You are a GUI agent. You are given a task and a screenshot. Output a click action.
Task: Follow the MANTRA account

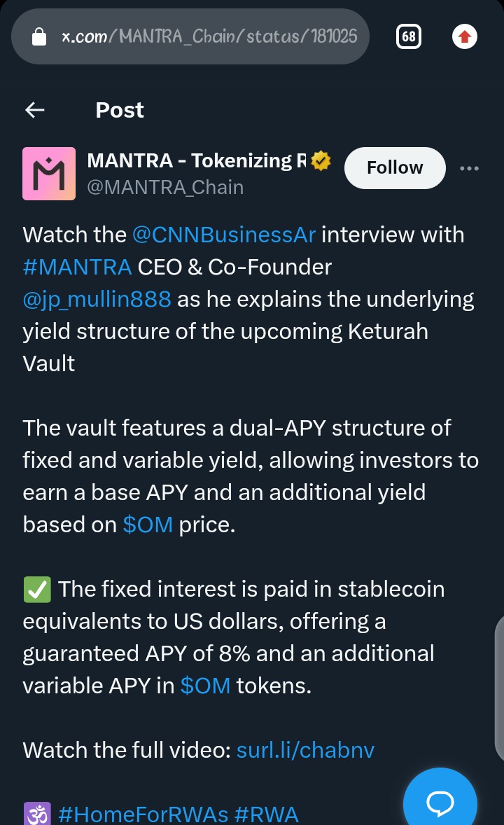pos(395,168)
